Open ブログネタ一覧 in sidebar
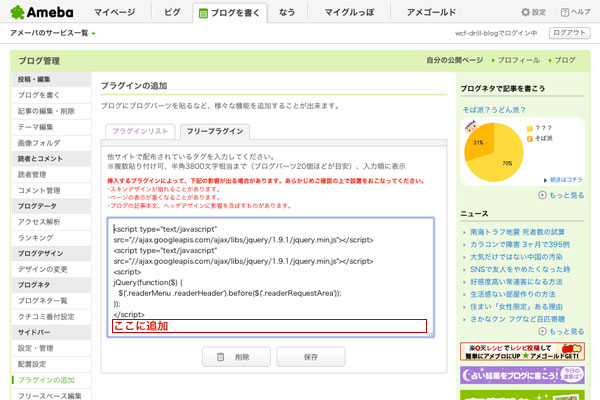Viewport: 600px width, 400px height. coord(51,300)
